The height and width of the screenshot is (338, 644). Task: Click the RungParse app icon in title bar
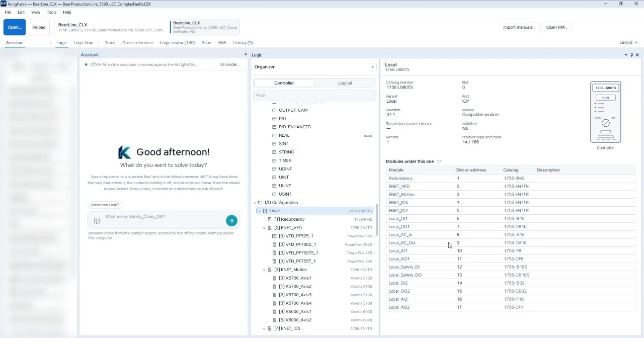click(x=4, y=4)
